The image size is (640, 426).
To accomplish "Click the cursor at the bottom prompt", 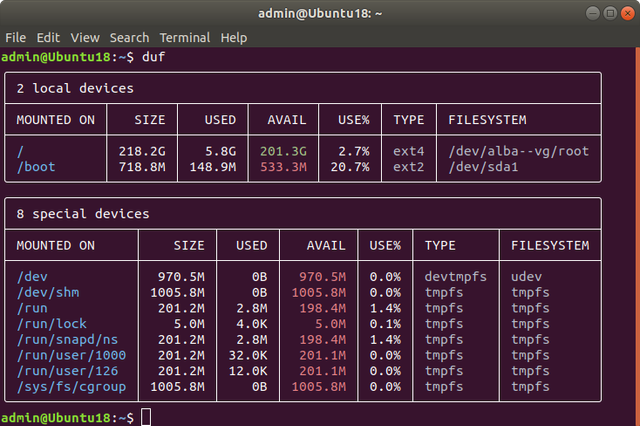I will click(x=146, y=416).
